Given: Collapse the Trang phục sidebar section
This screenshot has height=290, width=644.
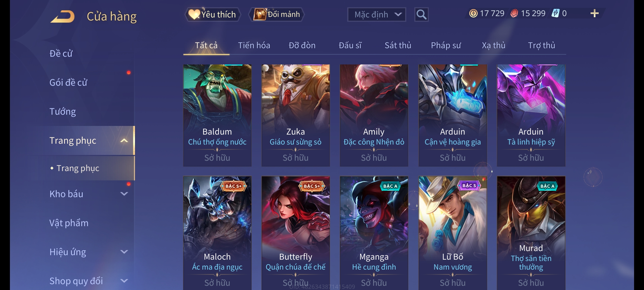Looking at the screenshot, I should coord(124,140).
